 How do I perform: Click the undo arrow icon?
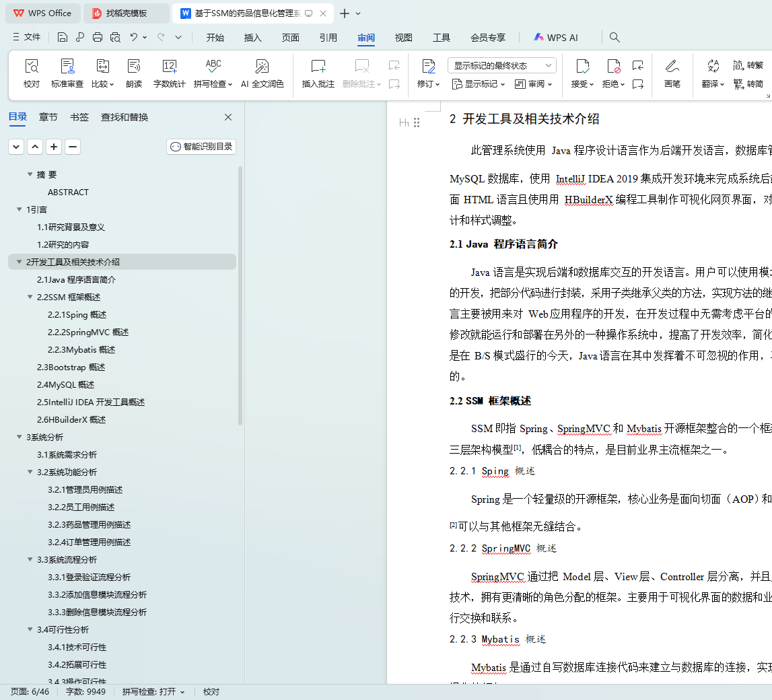134,38
